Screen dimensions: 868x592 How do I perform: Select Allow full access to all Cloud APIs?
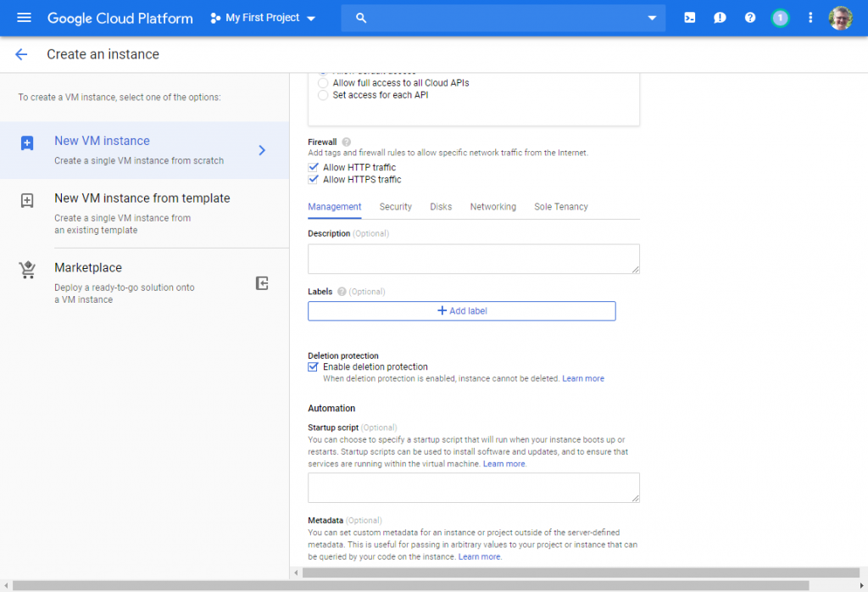(323, 83)
